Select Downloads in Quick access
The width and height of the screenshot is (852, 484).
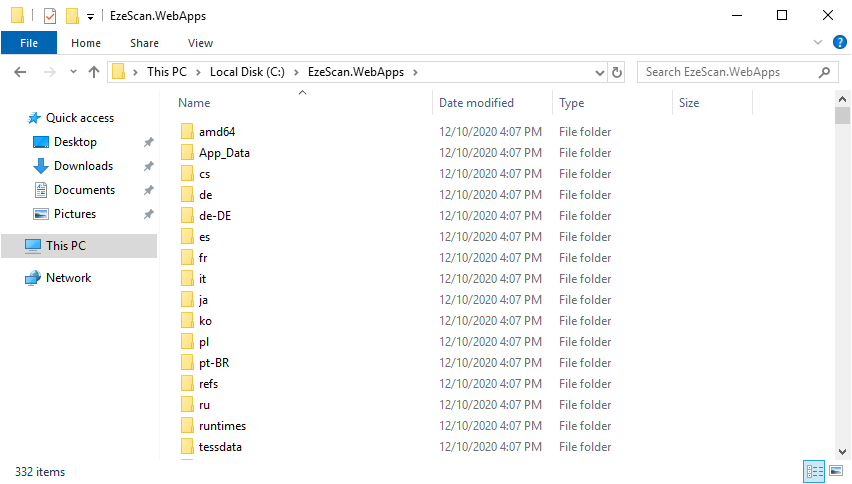[83, 166]
